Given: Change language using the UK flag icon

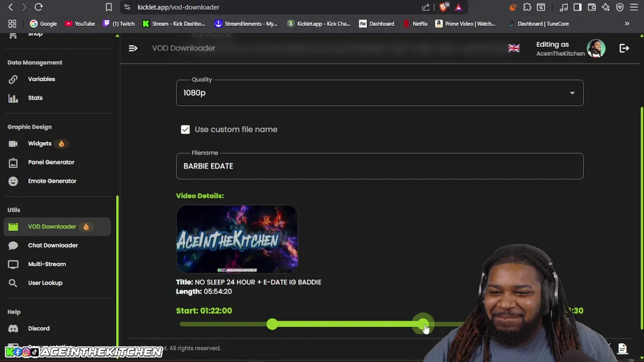Looking at the screenshot, I should pos(514,48).
